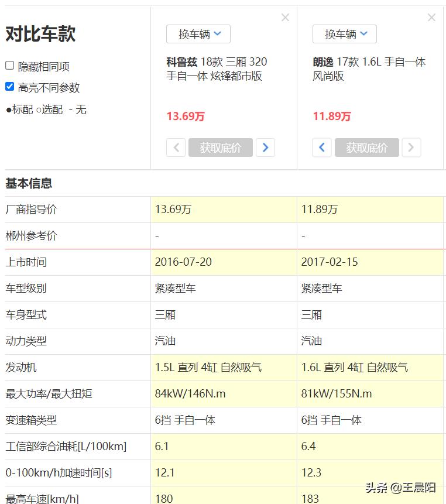Viewport: 446px width, 504px height.
Task: Click the 变速箱类型 row label
Action: tap(31, 420)
